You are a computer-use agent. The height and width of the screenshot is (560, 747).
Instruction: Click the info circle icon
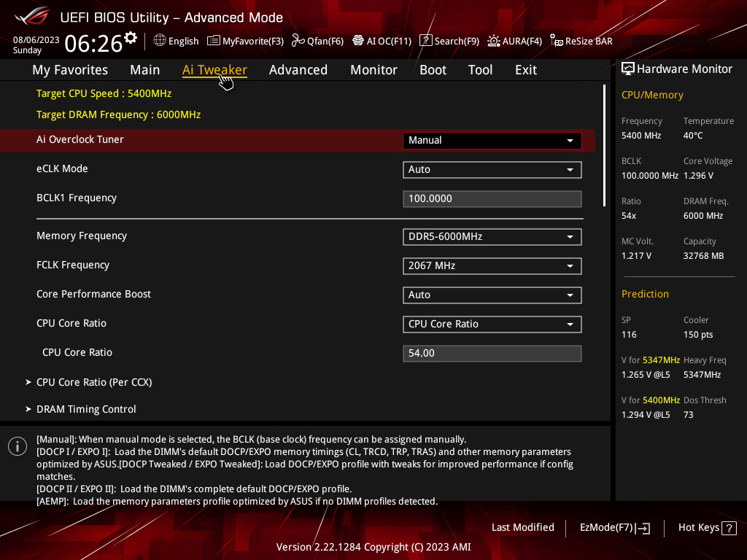18,446
